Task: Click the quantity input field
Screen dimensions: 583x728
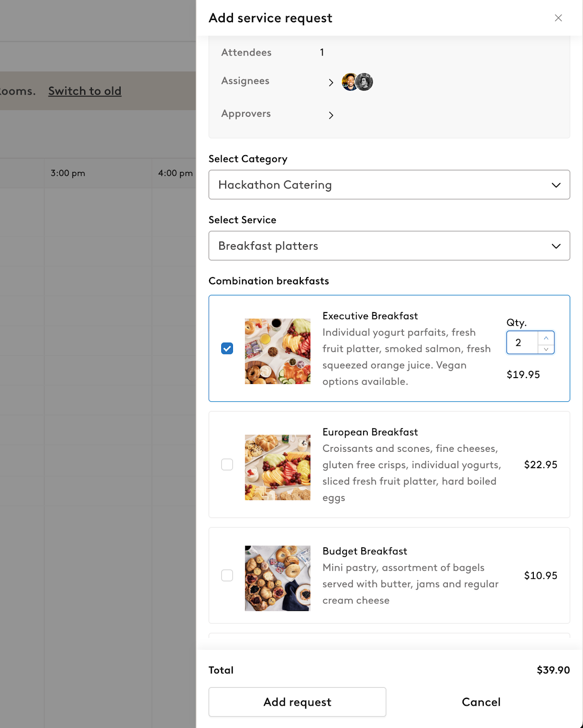Action: click(x=522, y=343)
